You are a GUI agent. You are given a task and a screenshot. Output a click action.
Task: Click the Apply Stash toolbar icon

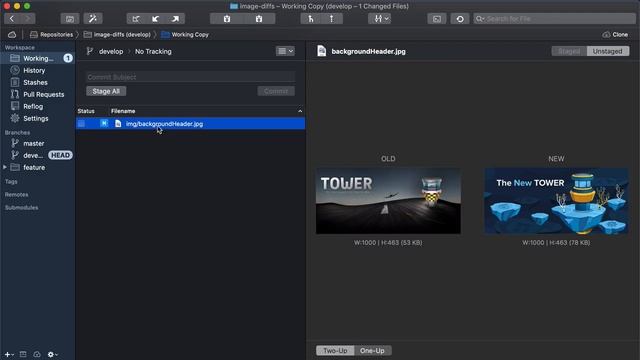coord(259,19)
